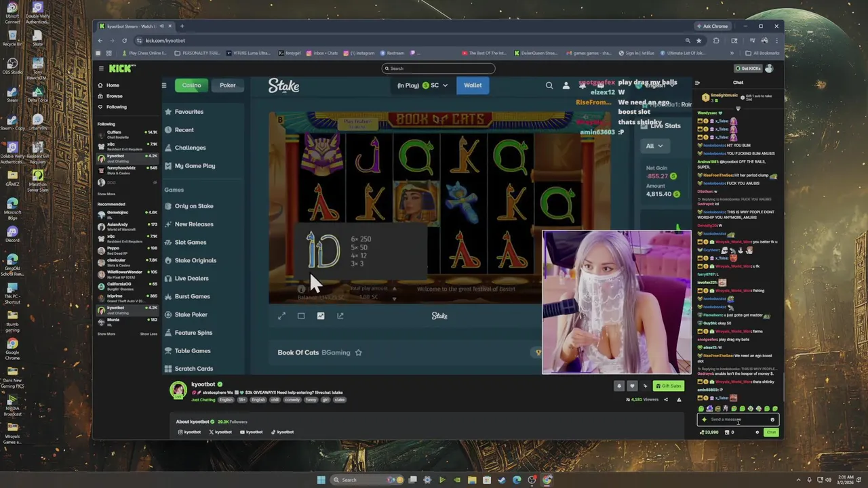Open Stake Originals category

pyautogui.click(x=195, y=260)
